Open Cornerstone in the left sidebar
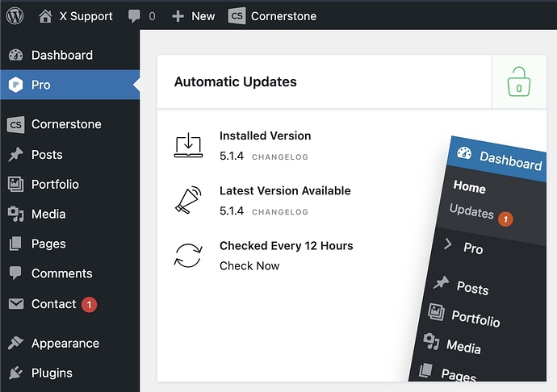This screenshot has height=392, width=557. (x=66, y=124)
